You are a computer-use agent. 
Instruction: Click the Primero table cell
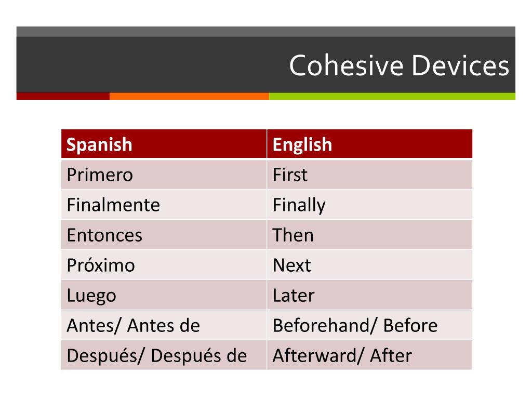click(164, 175)
